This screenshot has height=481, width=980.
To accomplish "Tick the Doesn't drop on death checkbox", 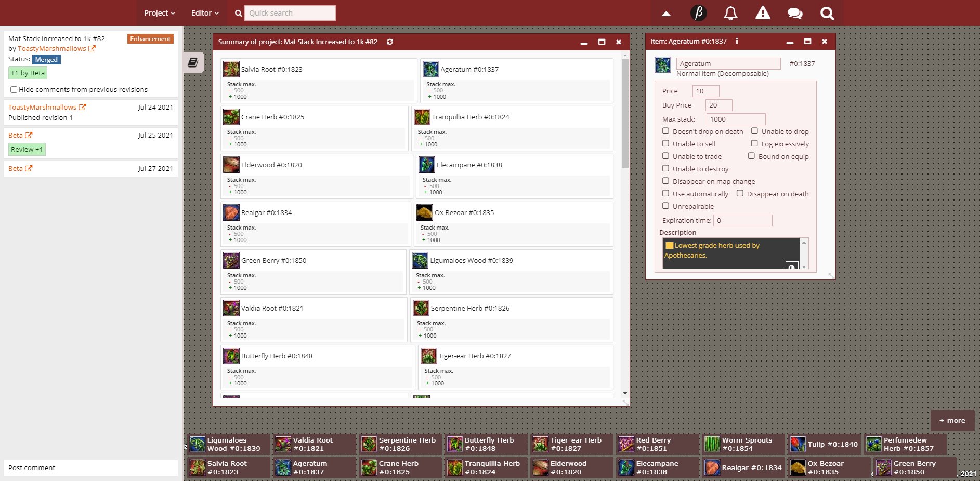I will 665,131.
